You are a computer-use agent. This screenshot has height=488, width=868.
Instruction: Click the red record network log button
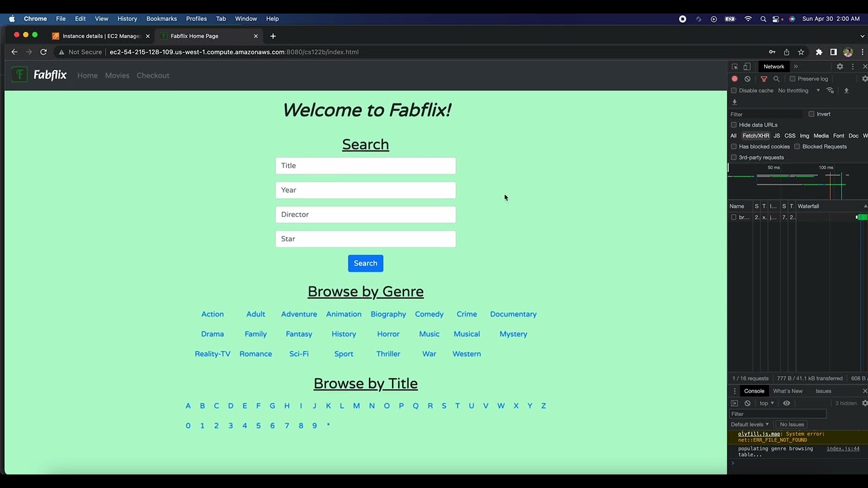coord(734,79)
